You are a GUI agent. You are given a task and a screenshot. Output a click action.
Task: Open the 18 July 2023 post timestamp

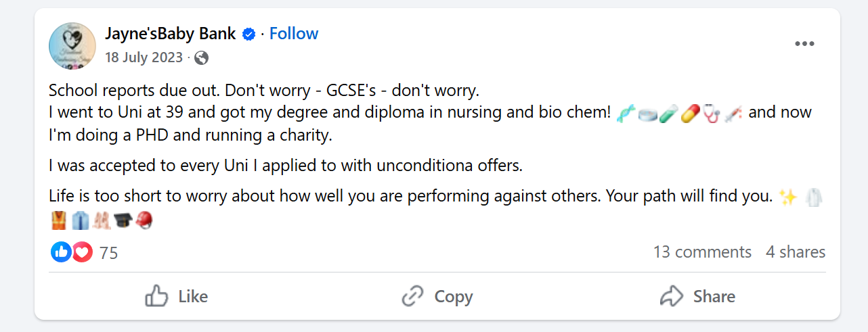(x=144, y=57)
